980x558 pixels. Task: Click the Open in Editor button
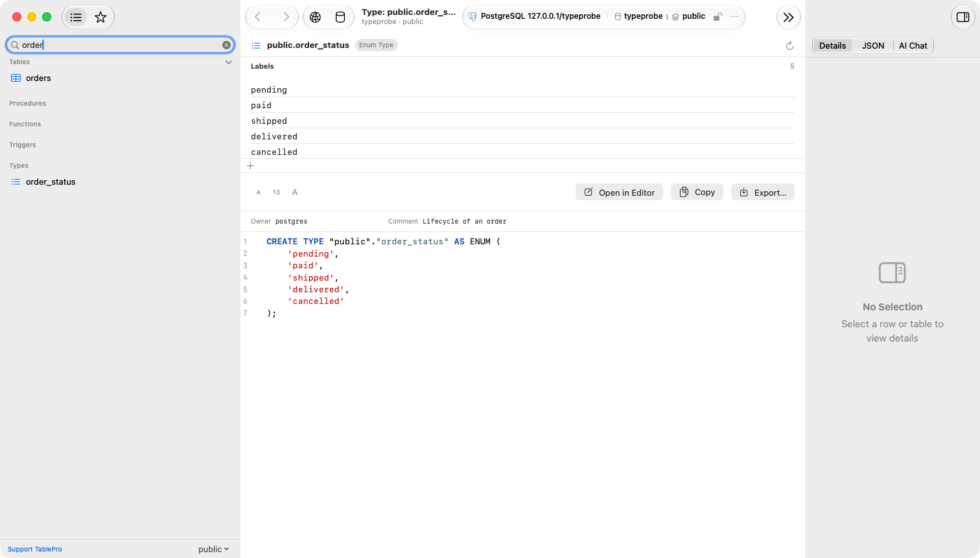[619, 192]
